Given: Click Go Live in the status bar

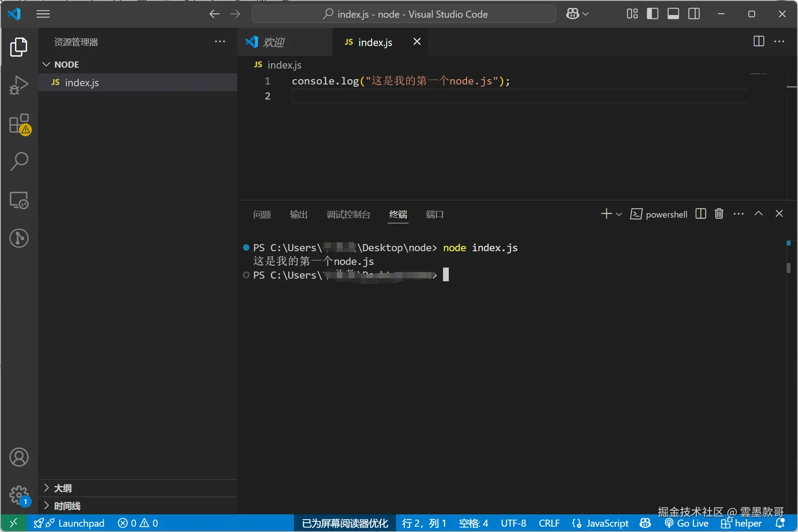Looking at the screenshot, I should [x=687, y=524].
